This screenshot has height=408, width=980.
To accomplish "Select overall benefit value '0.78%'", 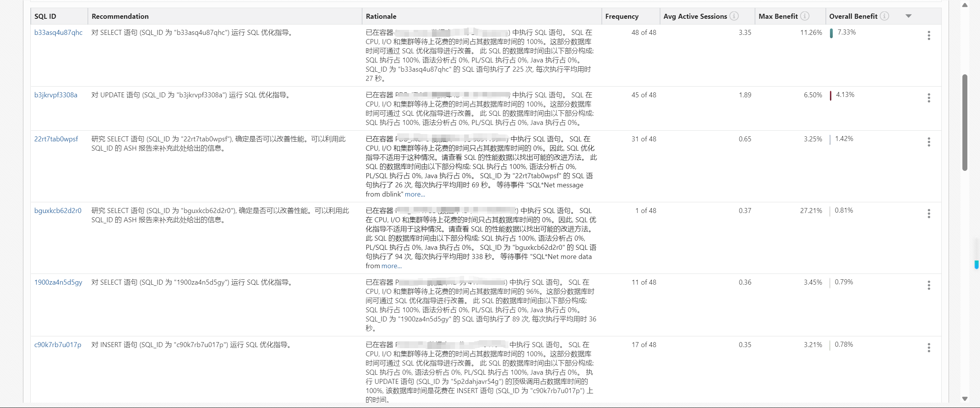I will click(844, 344).
